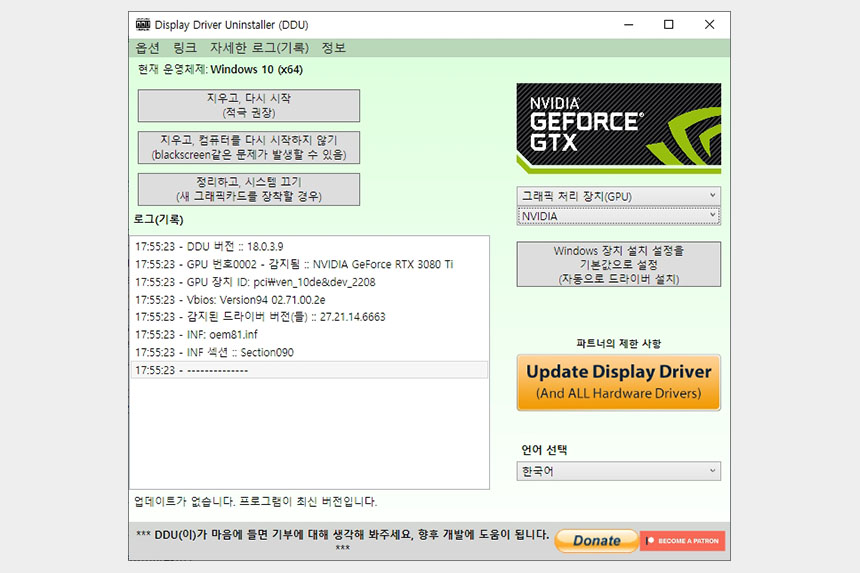Select the NVIDIA GeForce RTX 3080 Ti log row

[309, 264]
